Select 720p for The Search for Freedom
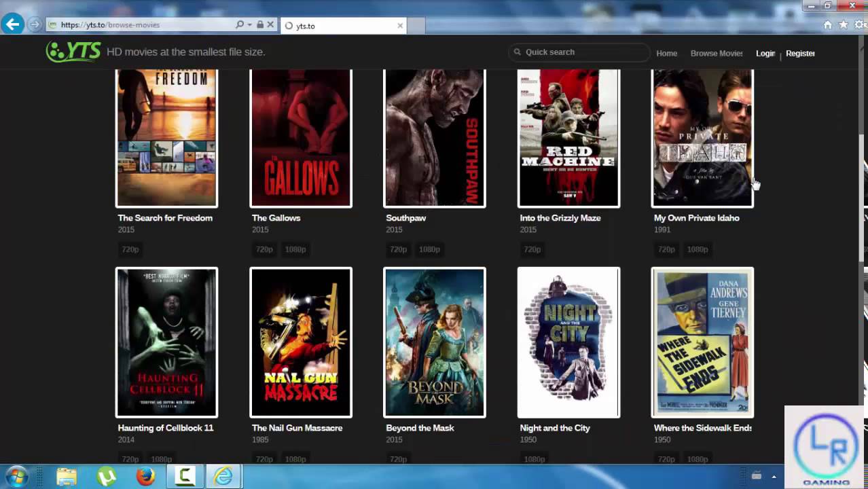 coord(130,249)
